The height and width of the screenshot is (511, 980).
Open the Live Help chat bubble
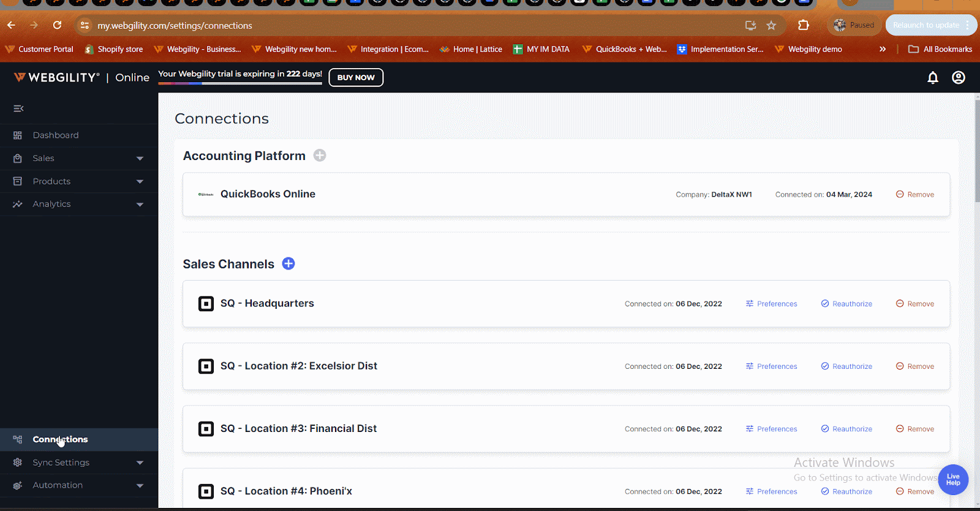click(x=953, y=479)
